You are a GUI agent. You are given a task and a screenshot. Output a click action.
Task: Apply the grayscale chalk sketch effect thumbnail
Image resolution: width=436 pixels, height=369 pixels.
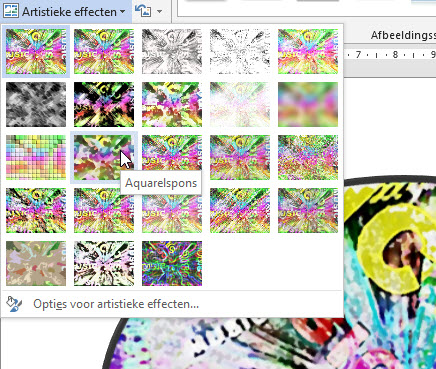pos(36,104)
